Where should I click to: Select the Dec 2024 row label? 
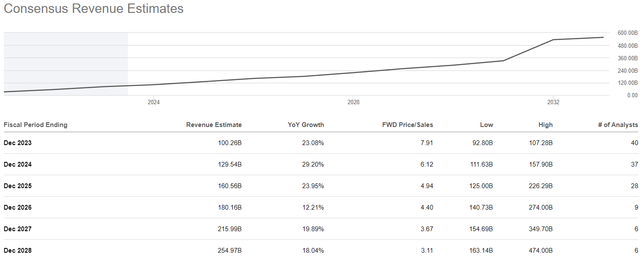[18, 164]
